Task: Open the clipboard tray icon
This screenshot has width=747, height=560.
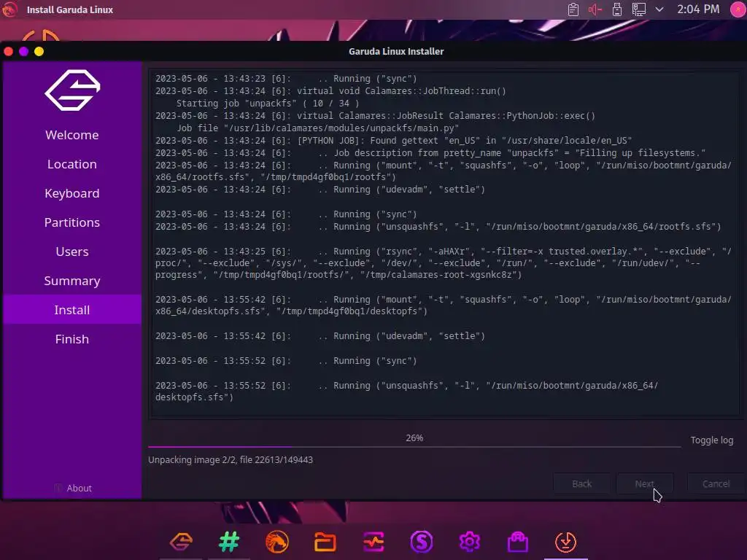Action: [x=573, y=9]
